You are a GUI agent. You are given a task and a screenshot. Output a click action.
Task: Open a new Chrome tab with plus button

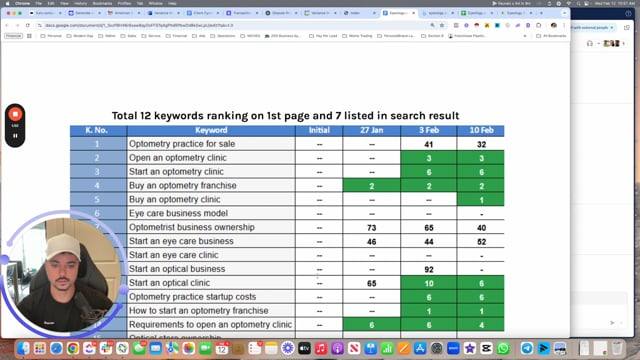pyautogui.click(x=541, y=13)
